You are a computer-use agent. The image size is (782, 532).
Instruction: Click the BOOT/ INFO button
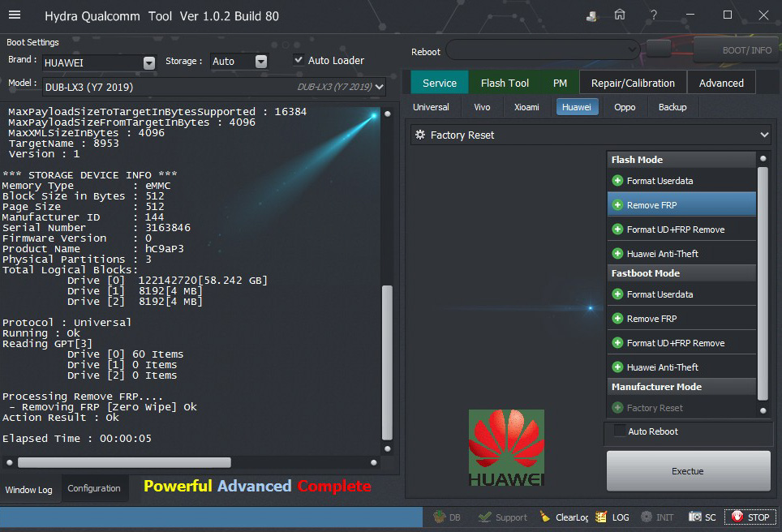click(x=736, y=49)
